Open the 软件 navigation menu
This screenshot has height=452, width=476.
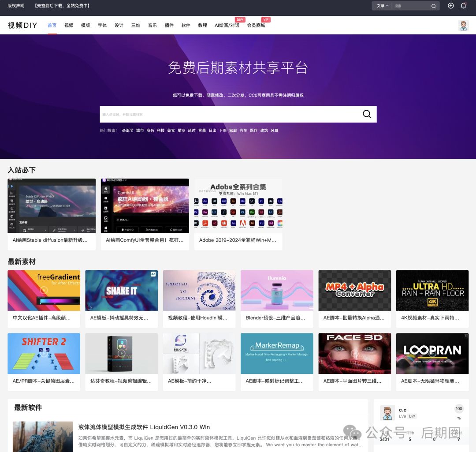click(x=186, y=25)
